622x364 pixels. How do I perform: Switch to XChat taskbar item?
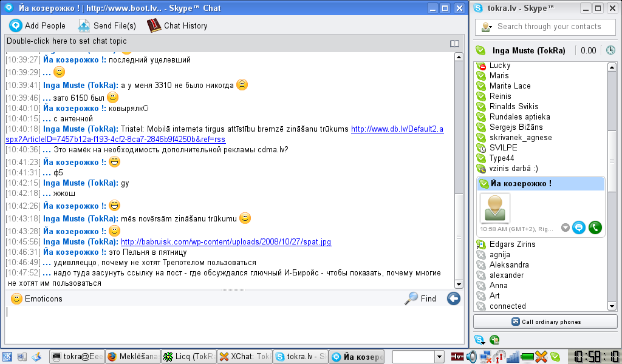245,357
